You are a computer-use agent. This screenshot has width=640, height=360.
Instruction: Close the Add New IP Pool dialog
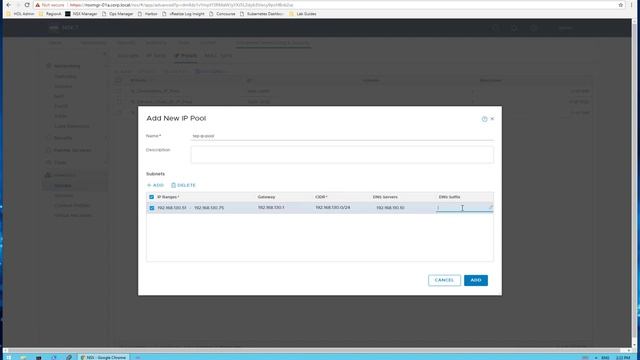(x=492, y=119)
